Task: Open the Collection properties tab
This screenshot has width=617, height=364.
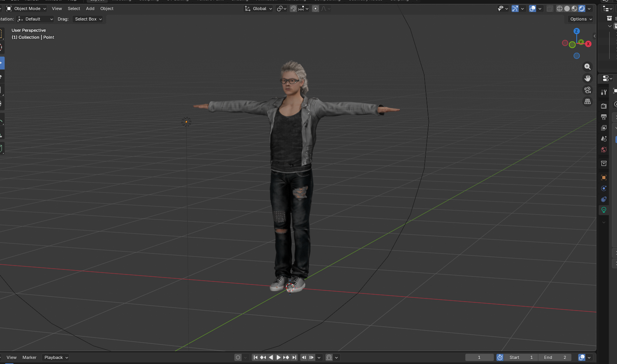Action: pos(604,164)
